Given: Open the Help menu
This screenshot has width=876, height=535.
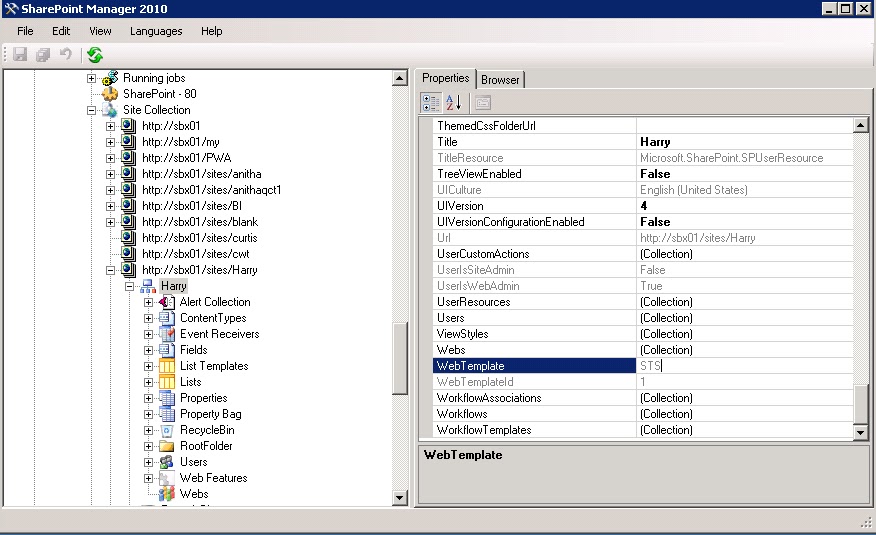Looking at the screenshot, I should 212,31.
